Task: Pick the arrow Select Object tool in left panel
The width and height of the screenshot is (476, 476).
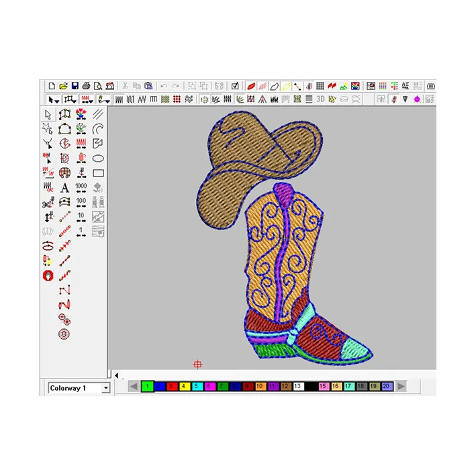Action: [48, 114]
